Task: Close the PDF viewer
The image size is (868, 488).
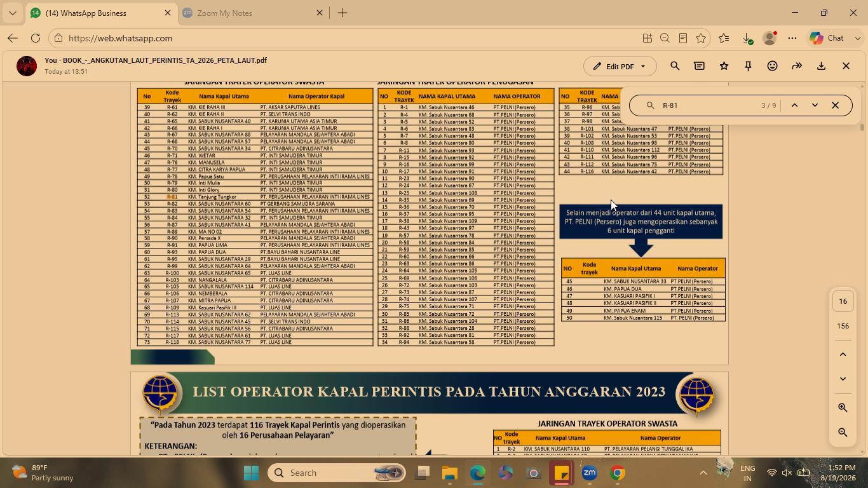Action: pyautogui.click(x=846, y=66)
